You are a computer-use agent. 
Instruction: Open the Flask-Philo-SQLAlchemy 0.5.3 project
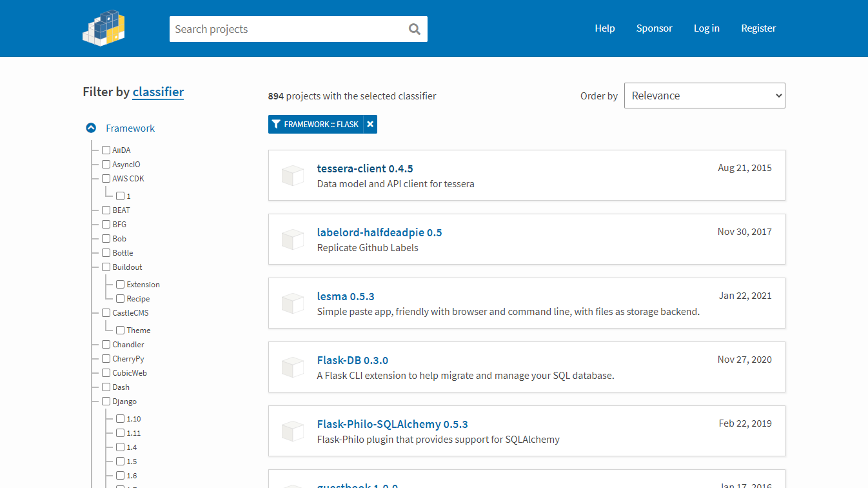[393, 424]
